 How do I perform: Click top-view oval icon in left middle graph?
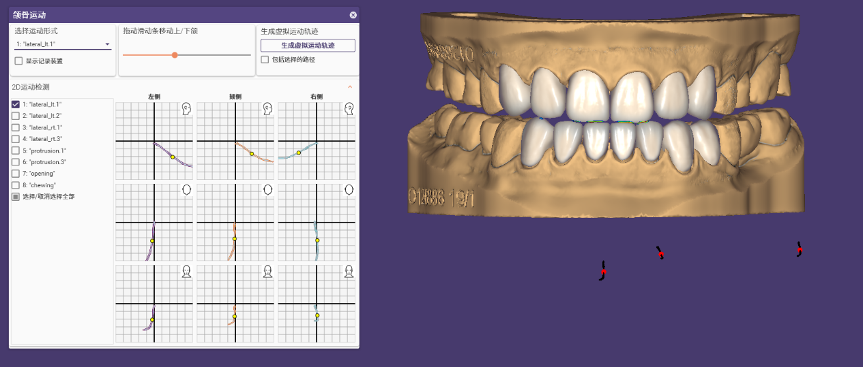point(187,190)
